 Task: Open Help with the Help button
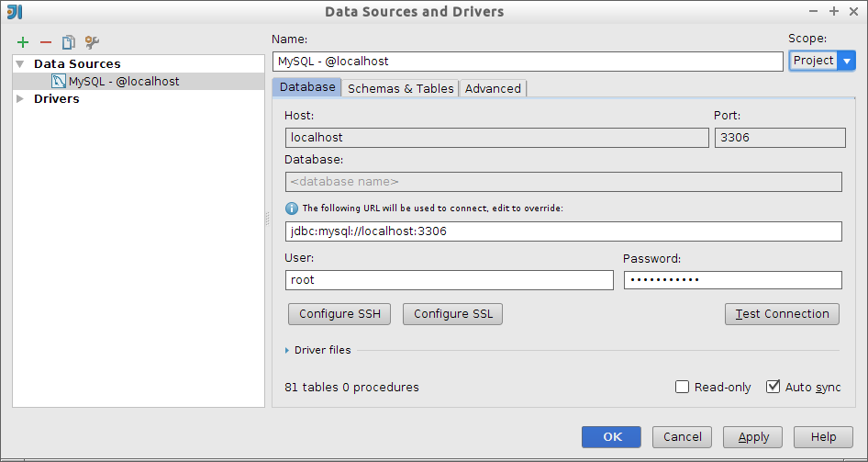[x=823, y=437]
